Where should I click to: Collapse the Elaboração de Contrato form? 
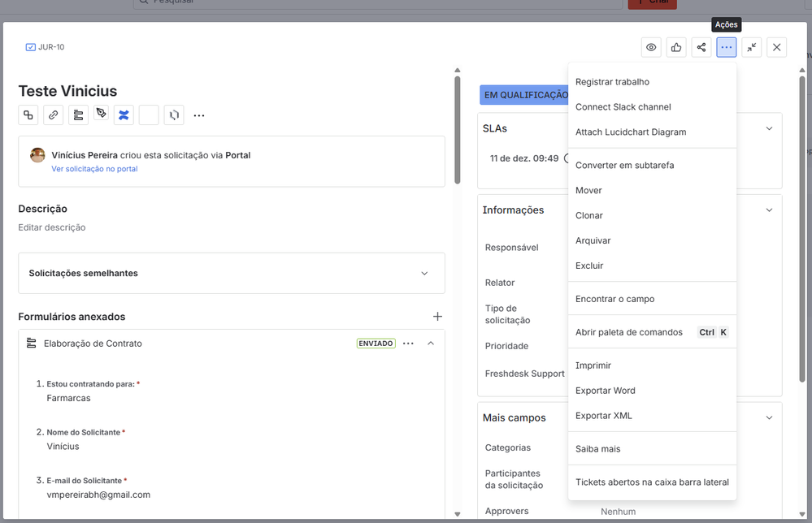431,344
